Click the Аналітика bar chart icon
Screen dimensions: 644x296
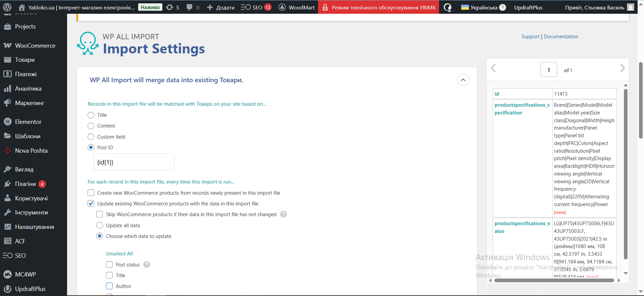[8, 89]
